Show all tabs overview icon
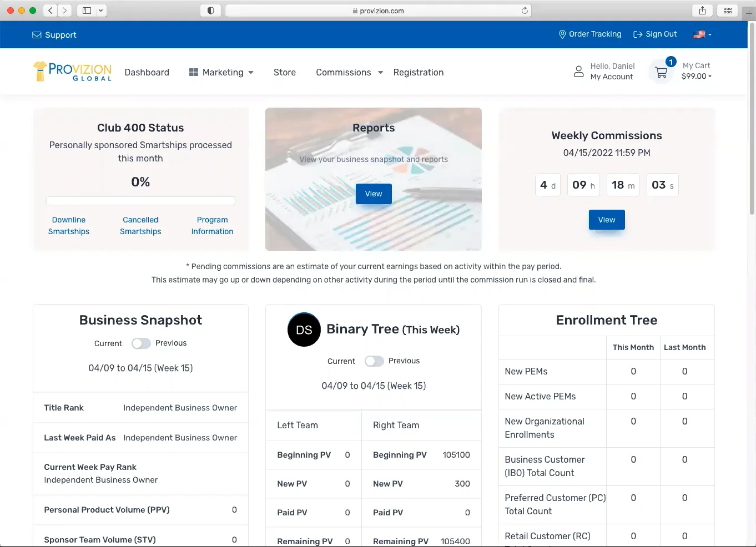Screen dimensions: 756x547 click(728, 11)
